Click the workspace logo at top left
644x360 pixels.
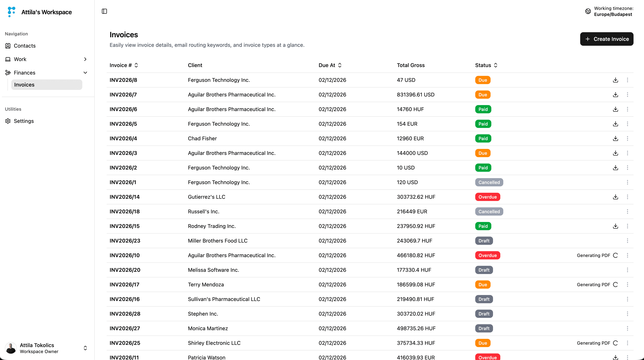[x=11, y=12]
